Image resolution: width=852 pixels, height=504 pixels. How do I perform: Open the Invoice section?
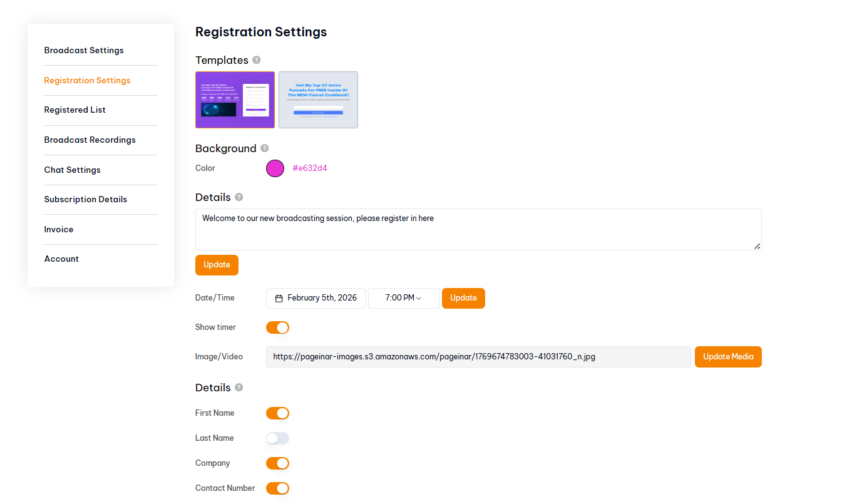[x=59, y=229]
